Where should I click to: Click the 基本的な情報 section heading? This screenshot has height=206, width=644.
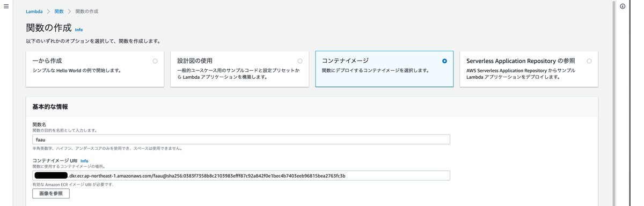click(50, 107)
